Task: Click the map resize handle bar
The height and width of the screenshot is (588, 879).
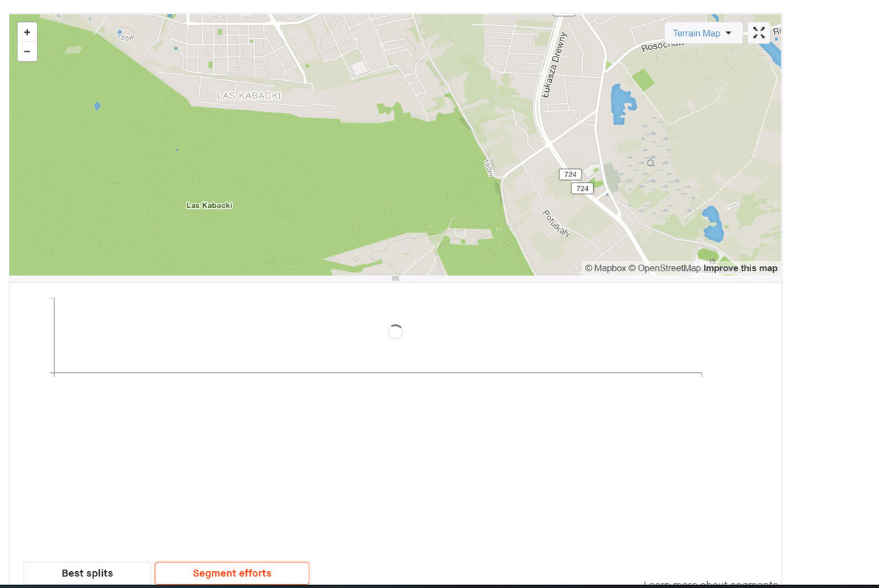Action: pyautogui.click(x=395, y=279)
